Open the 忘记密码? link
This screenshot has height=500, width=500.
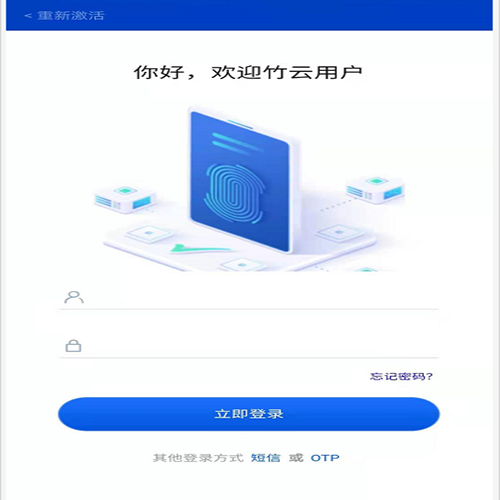(401, 376)
